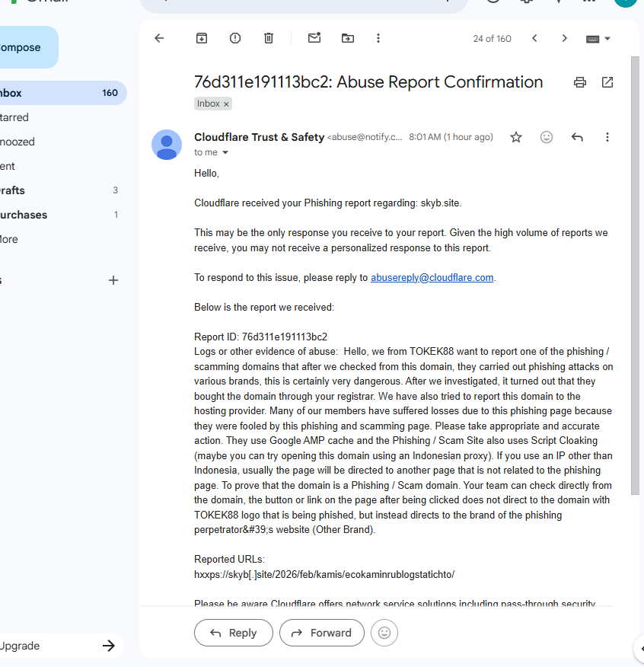The width and height of the screenshot is (644, 667).
Task: Open abusereply@cloudflare.com link
Action: [432, 278]
